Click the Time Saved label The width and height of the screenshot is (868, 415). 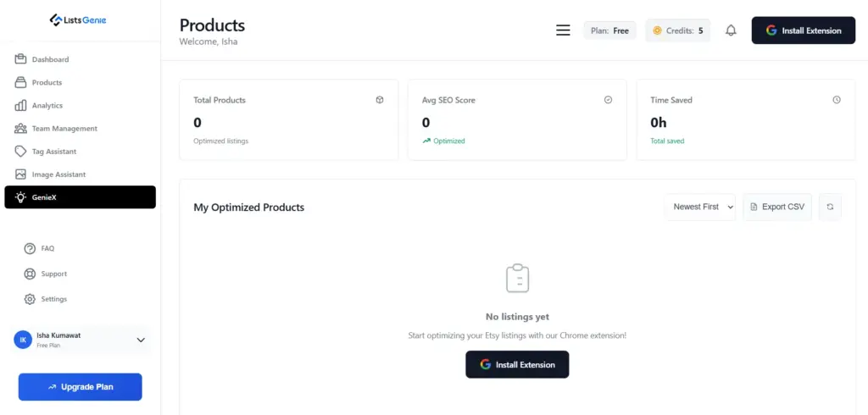click(x=671, y=100)
